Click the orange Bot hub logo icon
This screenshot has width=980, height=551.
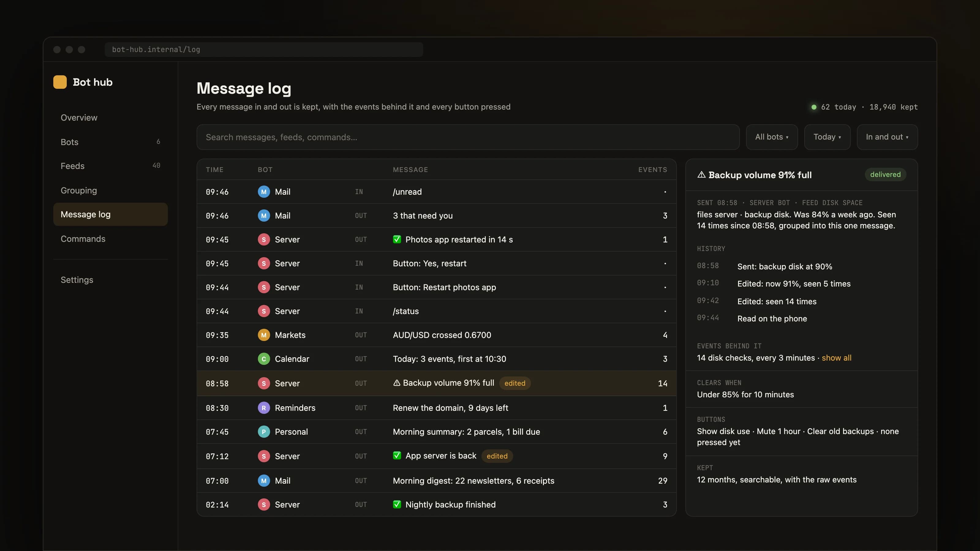60,82
